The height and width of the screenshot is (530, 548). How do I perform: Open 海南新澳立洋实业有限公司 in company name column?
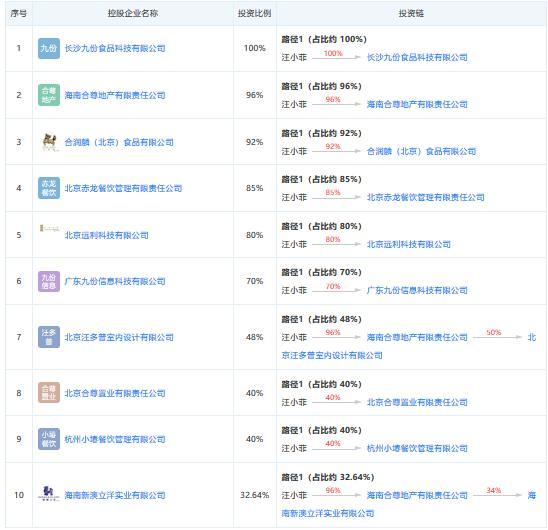coord(115,495)
